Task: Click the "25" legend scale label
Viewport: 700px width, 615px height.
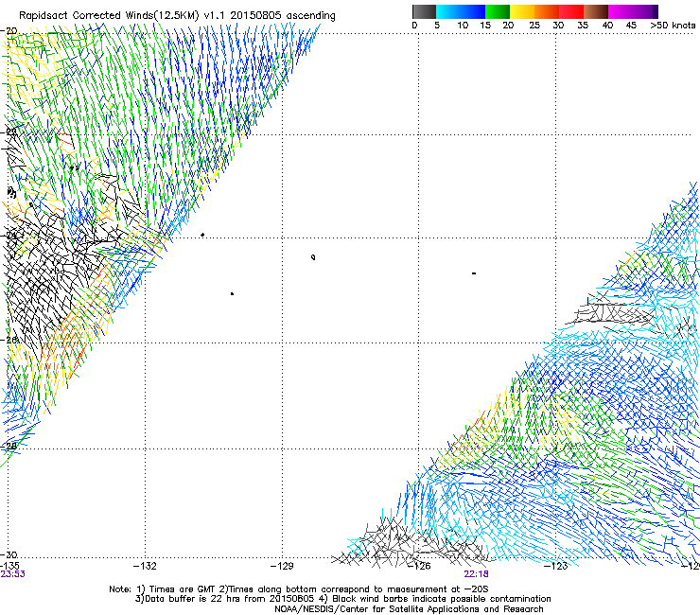Action: pos(534,26)
